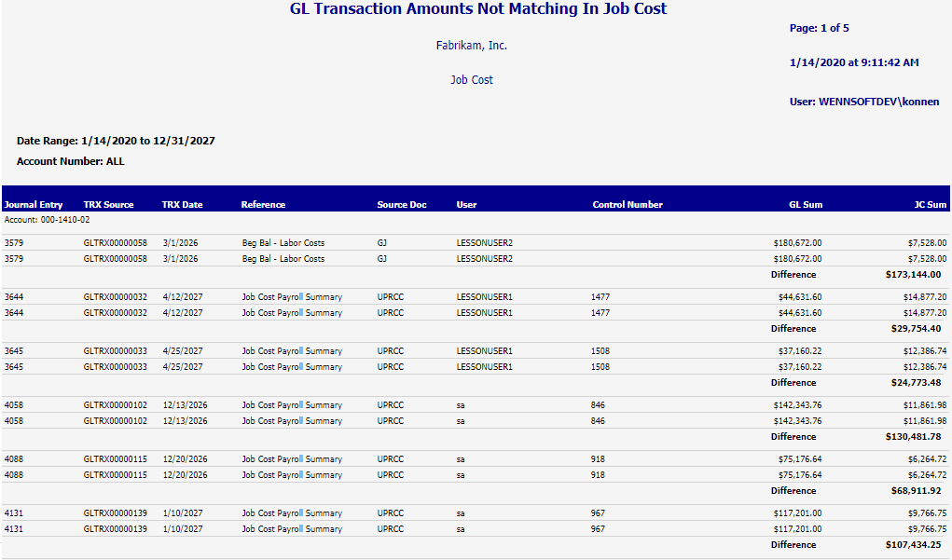Select the Account Number: ALL filter text

point(70,161)
